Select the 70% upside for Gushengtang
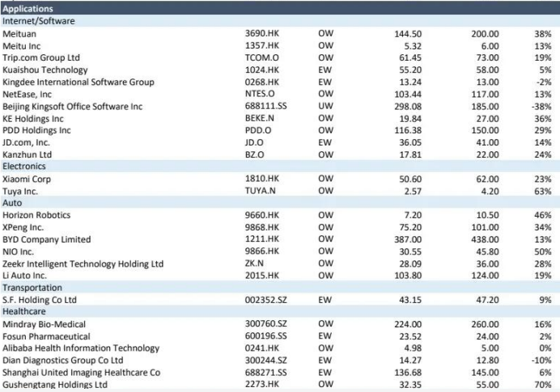The image size is (560, 392). [x=543, y=385]
